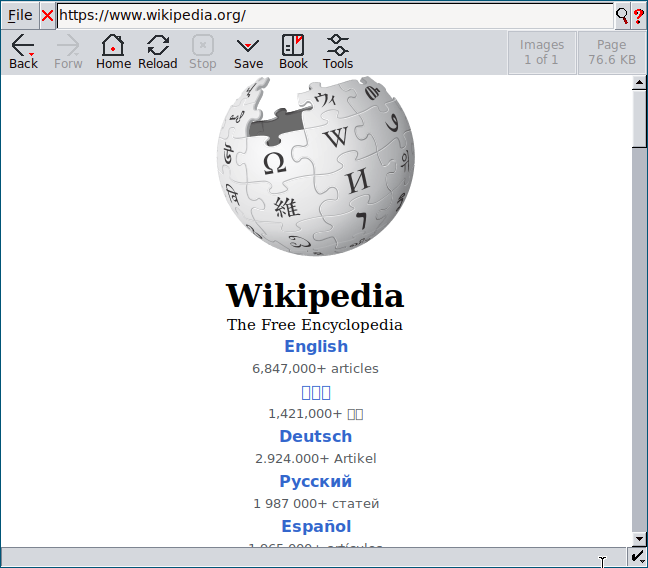The width and height of the screenshot is (648, 568).
Task: Open the Tools settings button
Action: [338, 52]
